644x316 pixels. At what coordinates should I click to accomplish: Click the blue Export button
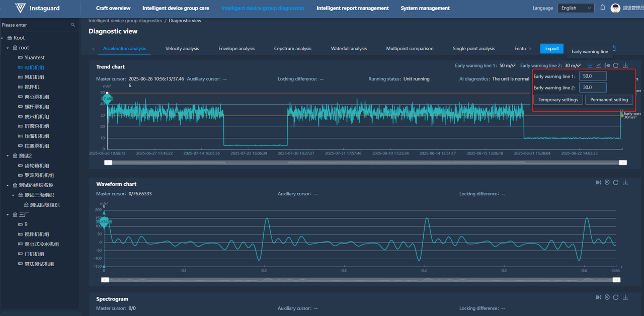pos(551,48)
